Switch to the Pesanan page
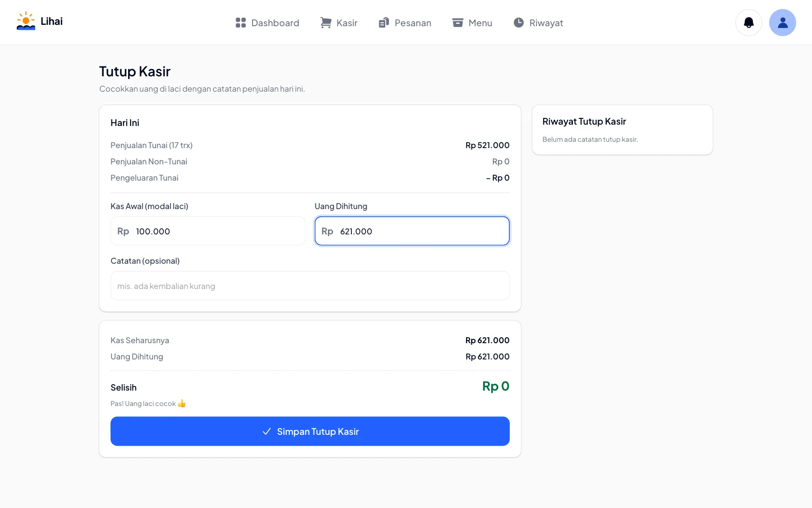The image size is (812, 508). point(405,23)
